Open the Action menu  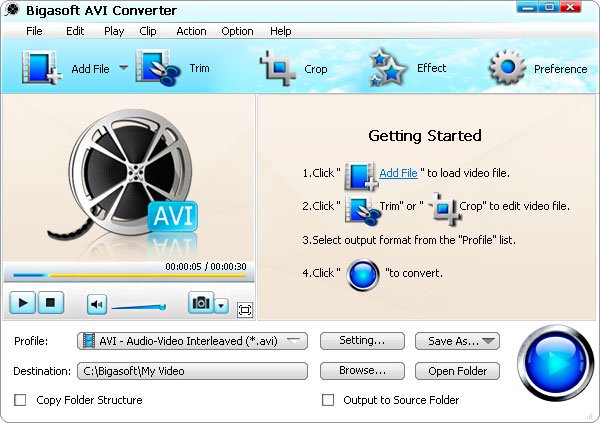tap(191, 31)
